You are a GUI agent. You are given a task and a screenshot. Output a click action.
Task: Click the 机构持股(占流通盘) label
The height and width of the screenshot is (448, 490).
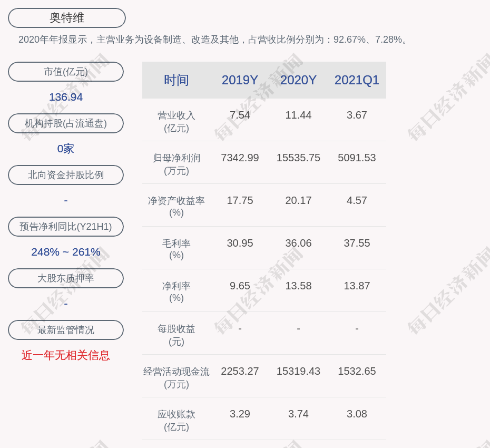[x=66, y=123]
